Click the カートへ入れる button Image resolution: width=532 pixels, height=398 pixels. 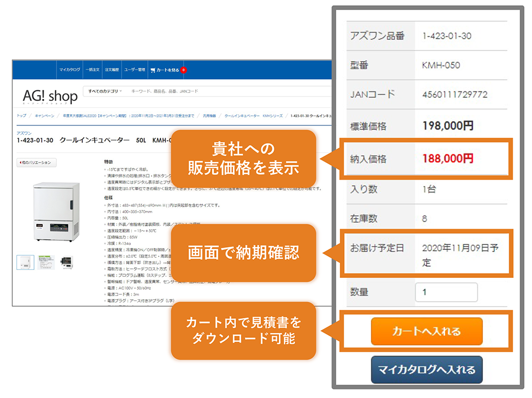pos(427,331)
